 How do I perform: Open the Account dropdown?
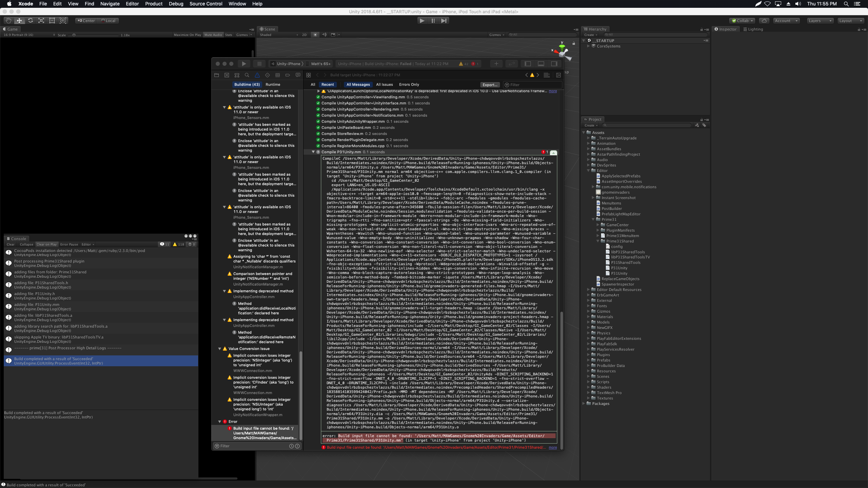[787, 21]
